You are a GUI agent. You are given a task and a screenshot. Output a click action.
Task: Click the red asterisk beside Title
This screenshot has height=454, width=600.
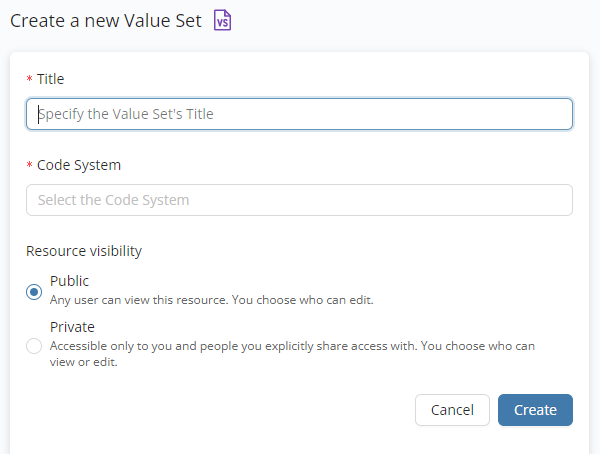(x=30, y=80)
